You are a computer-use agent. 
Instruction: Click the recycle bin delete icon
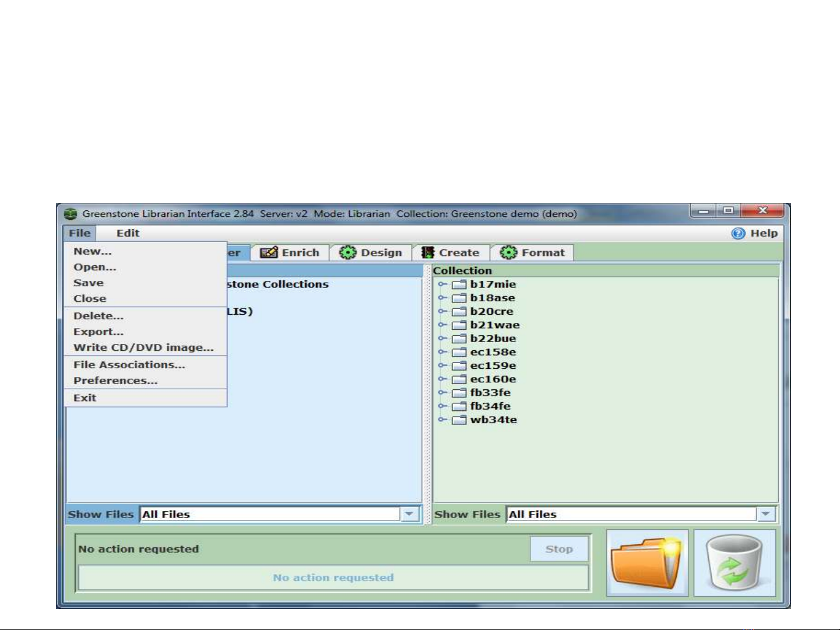click(734, 562)
